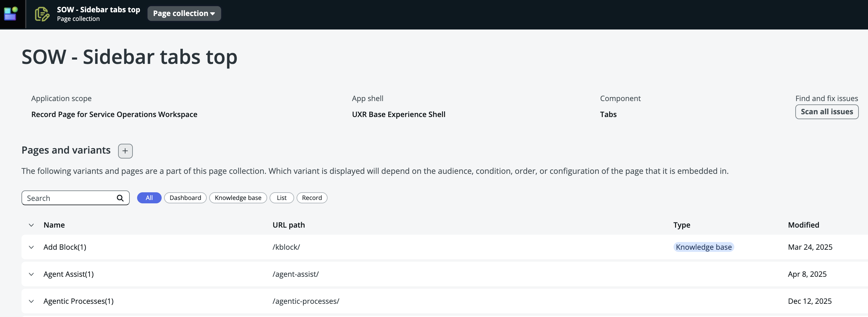The width and height of the screenshot is (868, 317).
Task: Click the search magnifier icon
Action: click(120, 198)
